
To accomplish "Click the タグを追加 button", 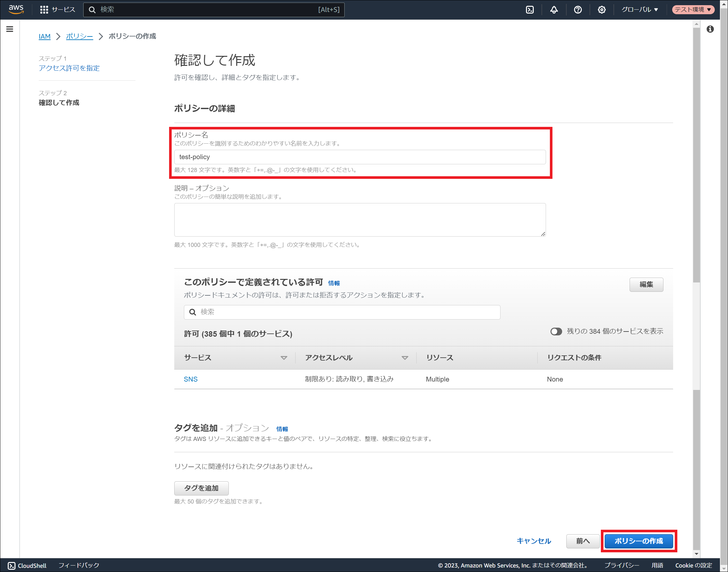I will pos(201,488).
